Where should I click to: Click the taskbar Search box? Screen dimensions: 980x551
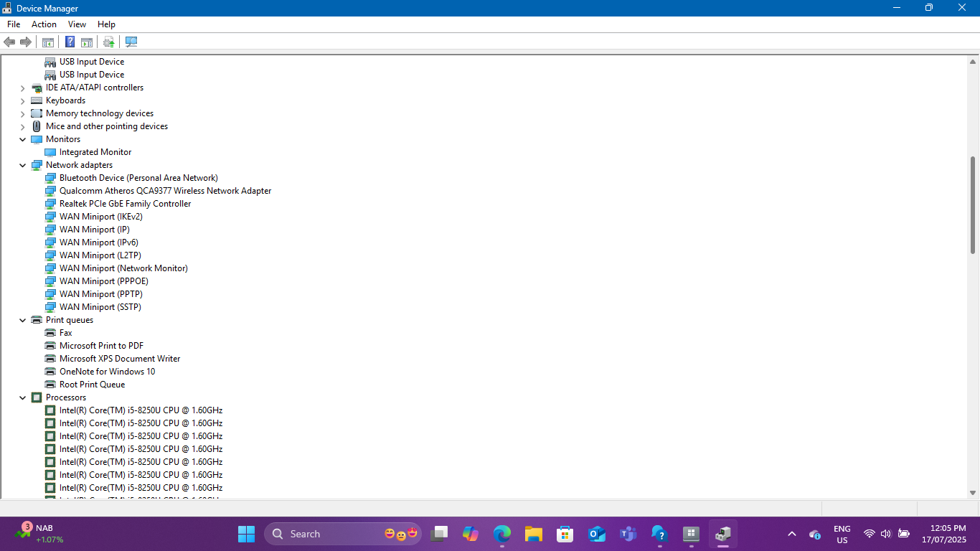point(344,534)
